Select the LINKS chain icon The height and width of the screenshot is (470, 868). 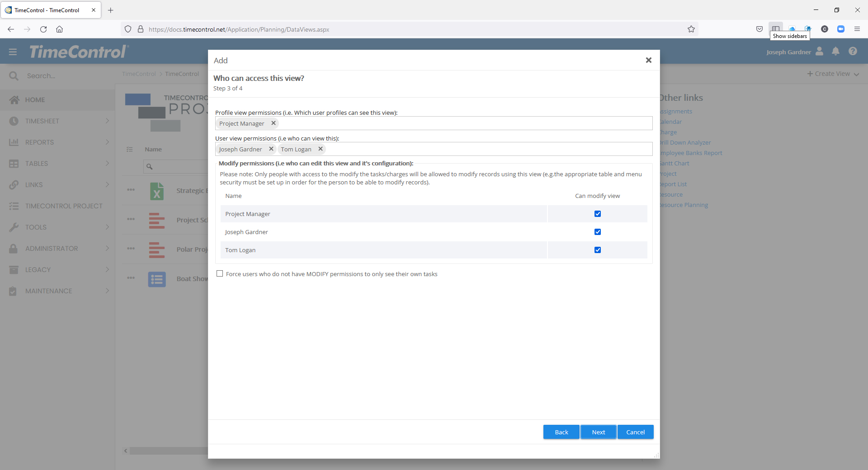click(x=14, y=184)
